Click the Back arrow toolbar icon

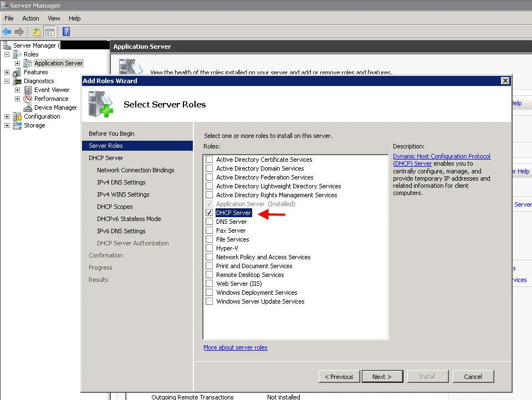pos(7,32)
